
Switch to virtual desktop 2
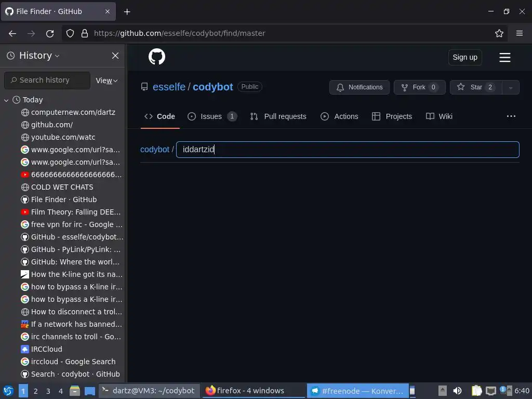tap(36, 391)
